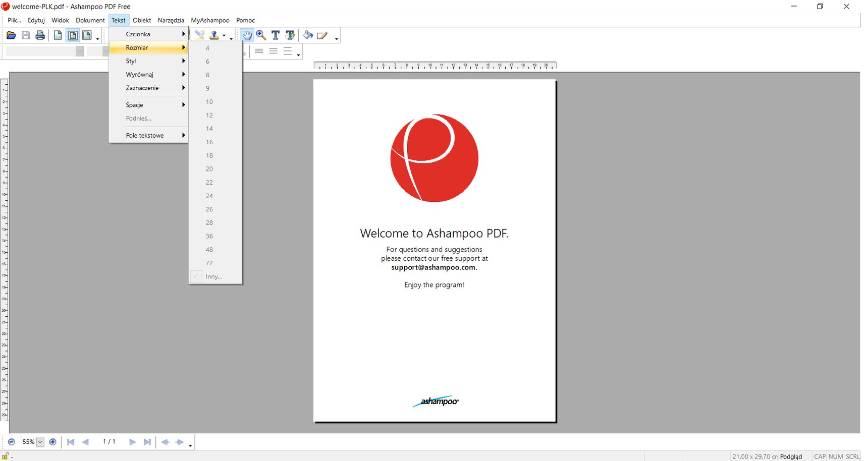Jump to the last page
Screen dimensions: 868x461
[x=147, y=442]
